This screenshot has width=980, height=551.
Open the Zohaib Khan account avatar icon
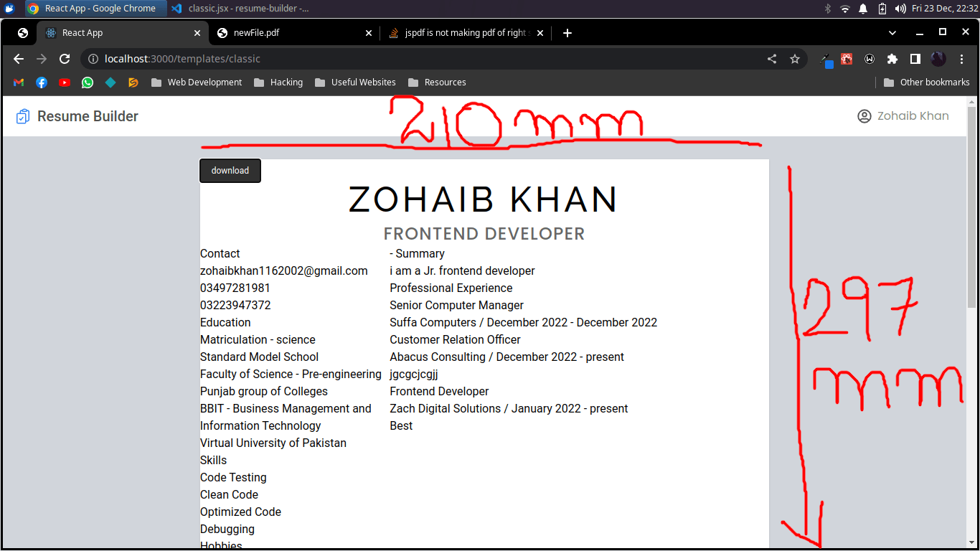tap(864, 116)
